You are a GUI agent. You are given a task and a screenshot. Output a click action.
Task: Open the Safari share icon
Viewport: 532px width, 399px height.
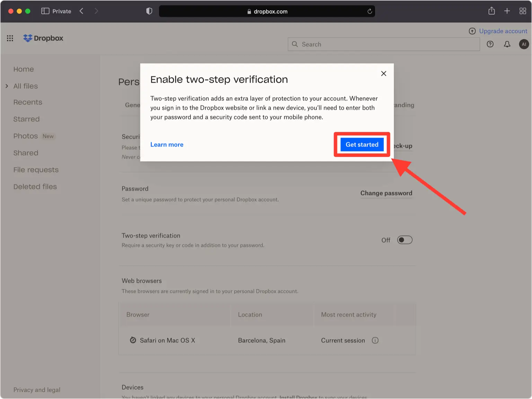click(491, 11)
